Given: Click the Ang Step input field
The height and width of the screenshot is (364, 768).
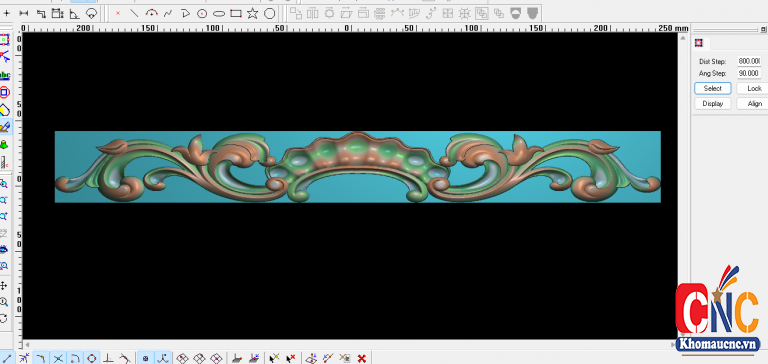Looking at the screenshot, I should pos(749,73).
